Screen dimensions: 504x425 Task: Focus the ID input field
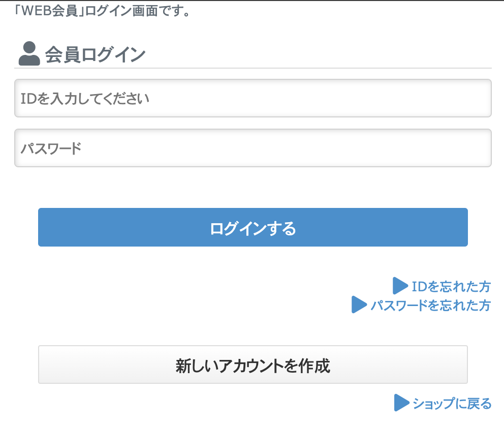[253, 98]
